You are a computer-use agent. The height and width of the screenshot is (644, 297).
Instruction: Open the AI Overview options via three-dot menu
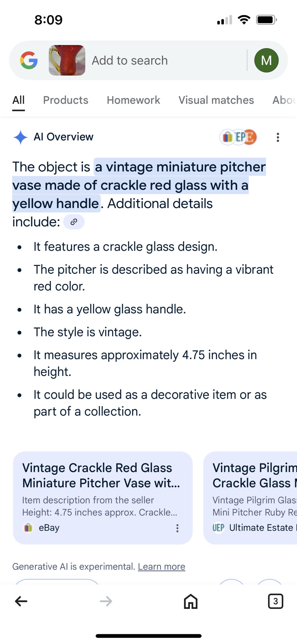click(x=278, y=137)
